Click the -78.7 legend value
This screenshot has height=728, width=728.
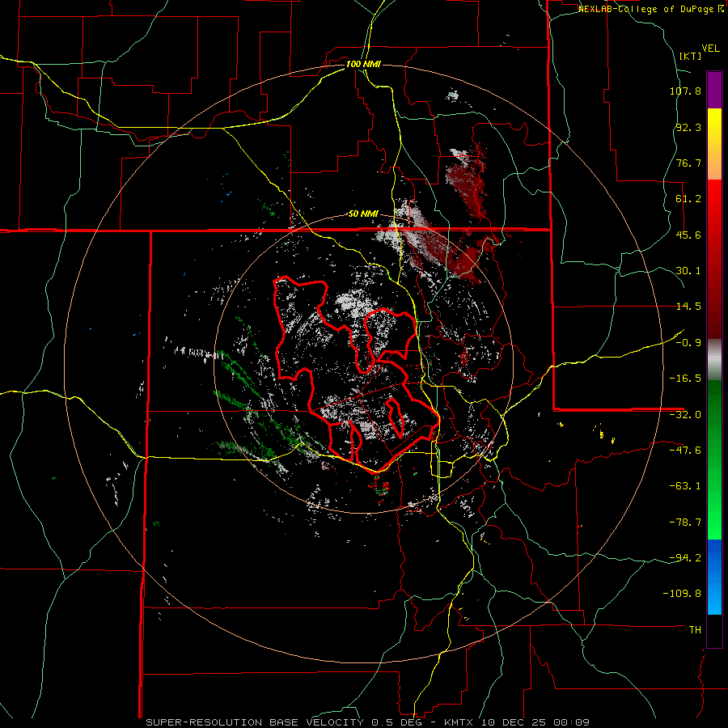(x=685, y=523)
